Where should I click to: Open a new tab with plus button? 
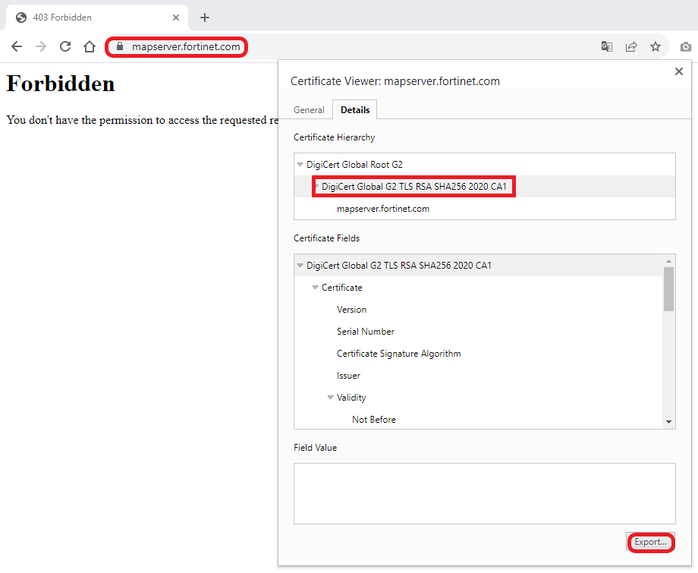pos(205,17)
